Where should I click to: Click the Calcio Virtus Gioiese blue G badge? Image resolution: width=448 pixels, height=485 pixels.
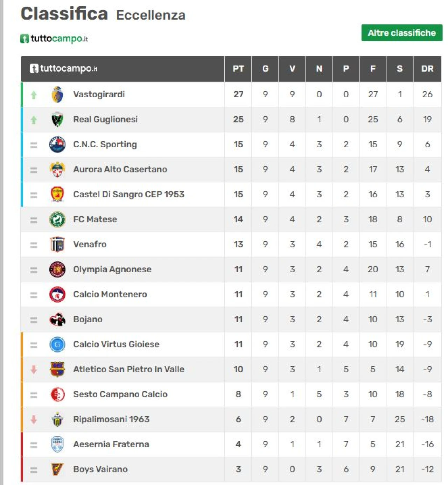pos(57,344)
